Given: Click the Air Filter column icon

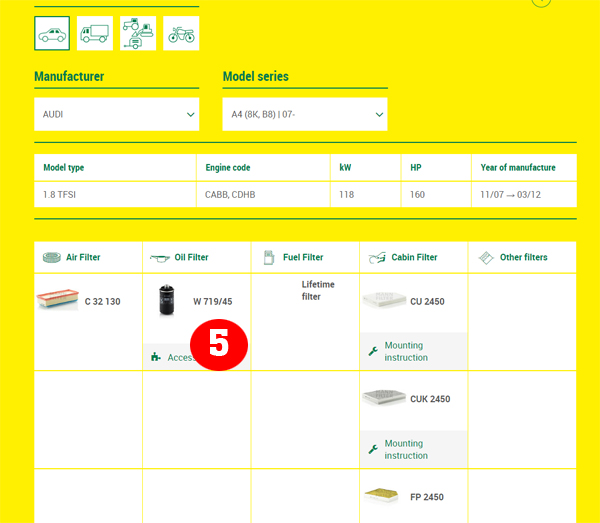Looking at the screenshot, I should coord(52,257).
